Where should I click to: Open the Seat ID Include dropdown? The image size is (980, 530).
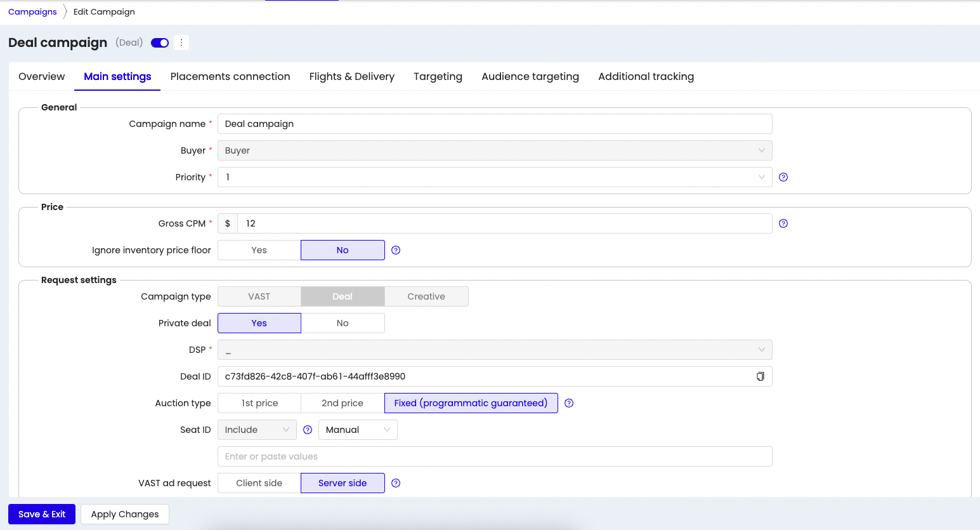pos(257,430)
